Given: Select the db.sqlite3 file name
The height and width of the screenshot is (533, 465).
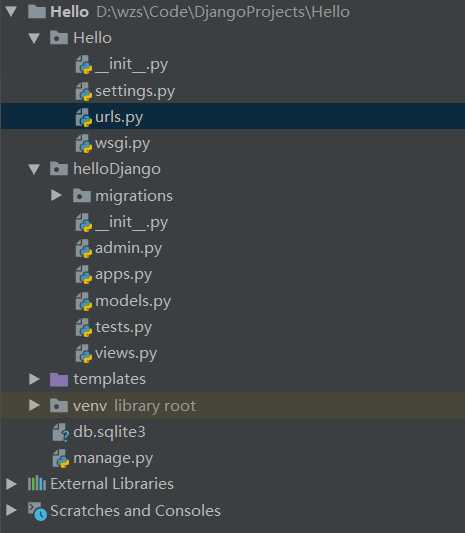Looking at the screenshot, I should point(109,432).
